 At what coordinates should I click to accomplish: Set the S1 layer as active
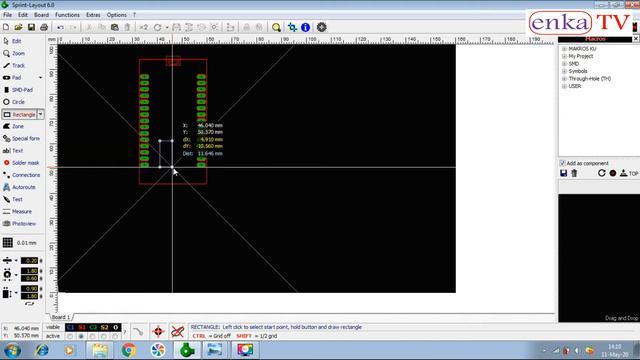tap(81, 336)
